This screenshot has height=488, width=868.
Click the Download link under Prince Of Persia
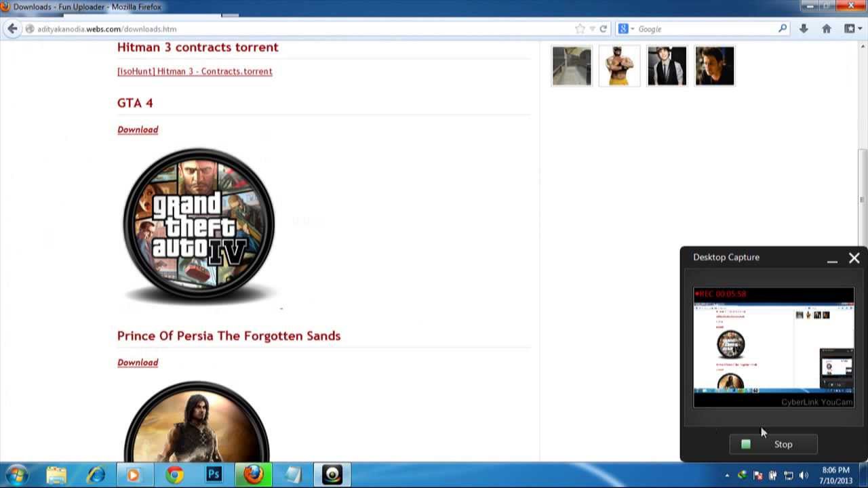coord(138,363)
